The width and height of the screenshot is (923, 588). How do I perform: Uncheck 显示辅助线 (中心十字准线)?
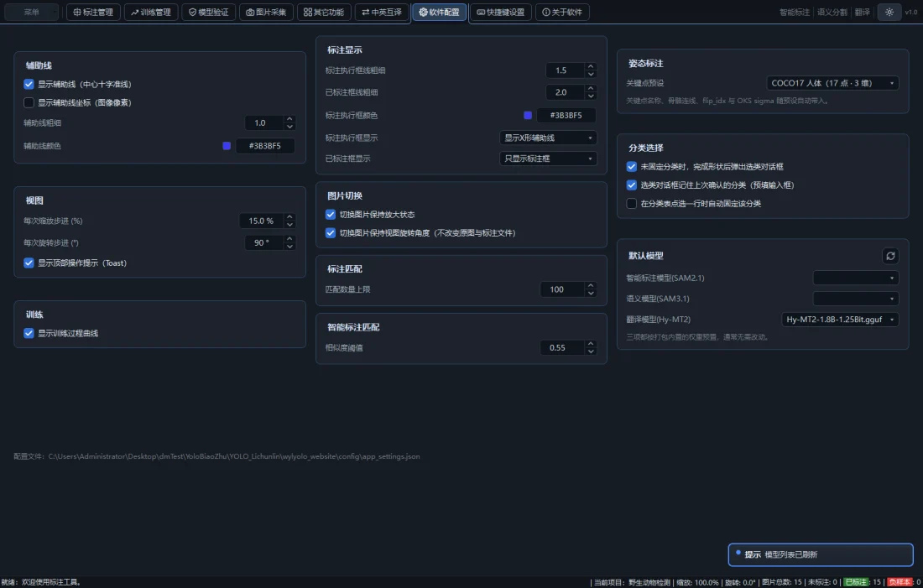[x=29, y=84]
